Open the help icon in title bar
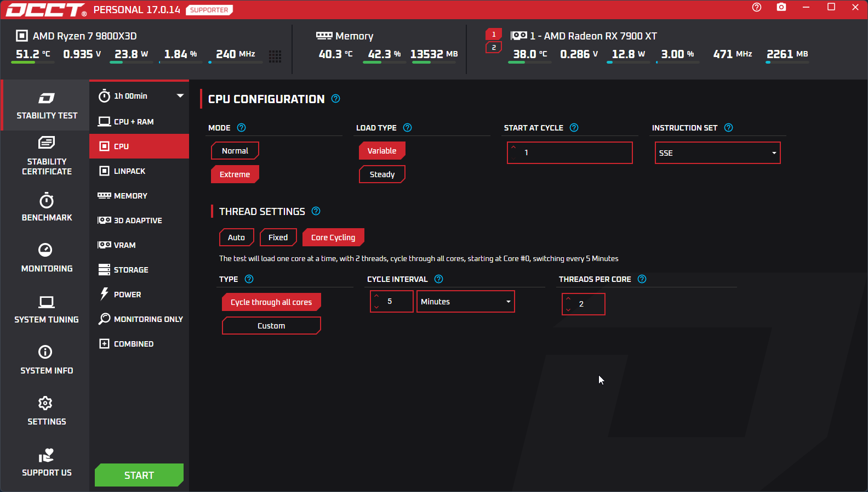 pos(757,7)
